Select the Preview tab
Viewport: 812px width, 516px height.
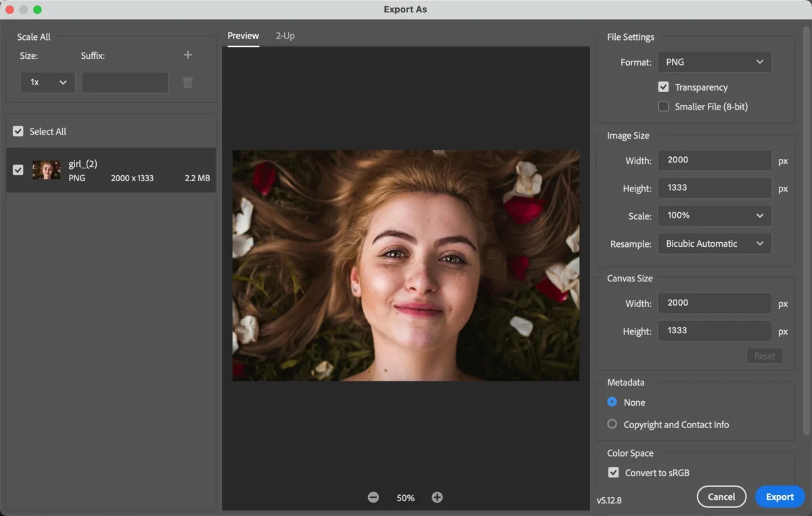pos(243,36)
